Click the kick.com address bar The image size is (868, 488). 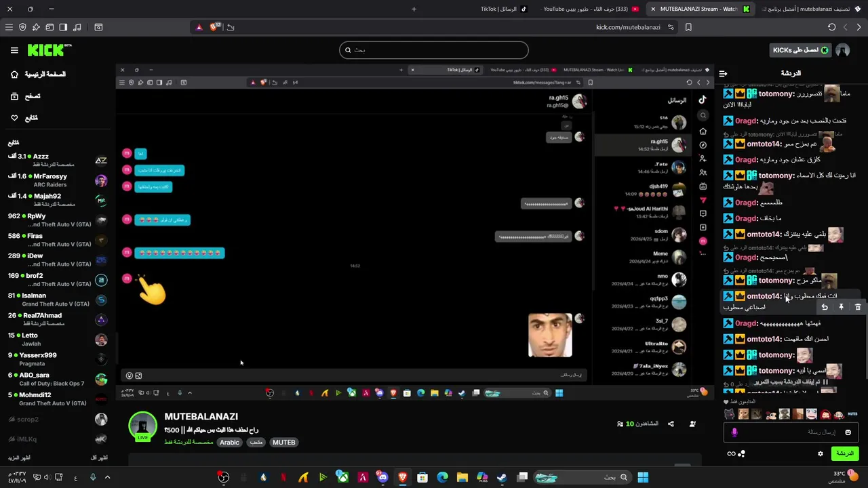(628, 27)
